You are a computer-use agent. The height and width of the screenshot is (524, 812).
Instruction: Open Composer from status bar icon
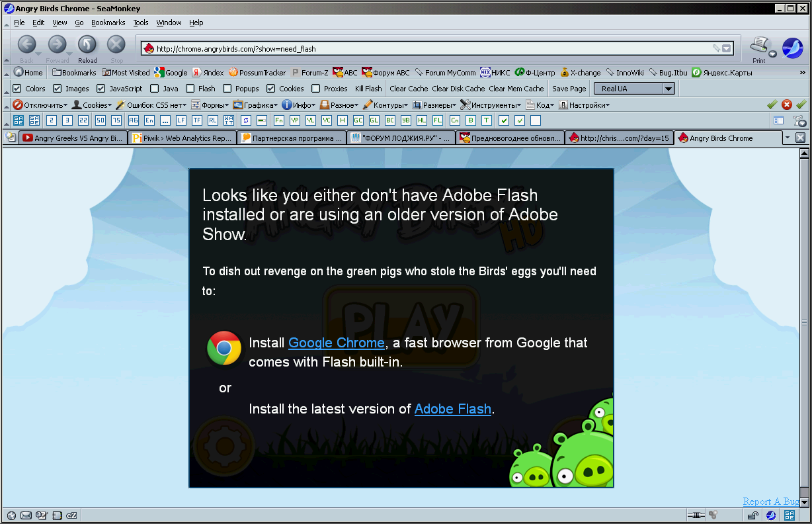[x=42, y=515]
